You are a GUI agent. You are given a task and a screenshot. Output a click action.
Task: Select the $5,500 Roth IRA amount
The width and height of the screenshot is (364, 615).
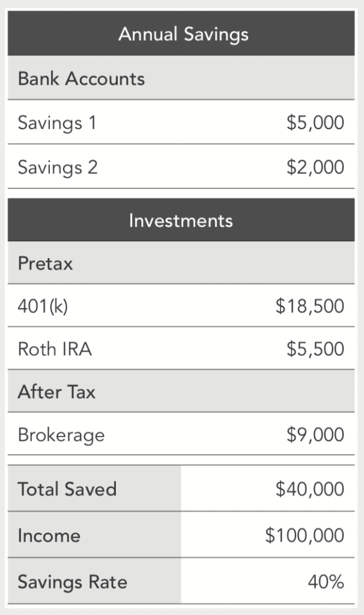315,349
